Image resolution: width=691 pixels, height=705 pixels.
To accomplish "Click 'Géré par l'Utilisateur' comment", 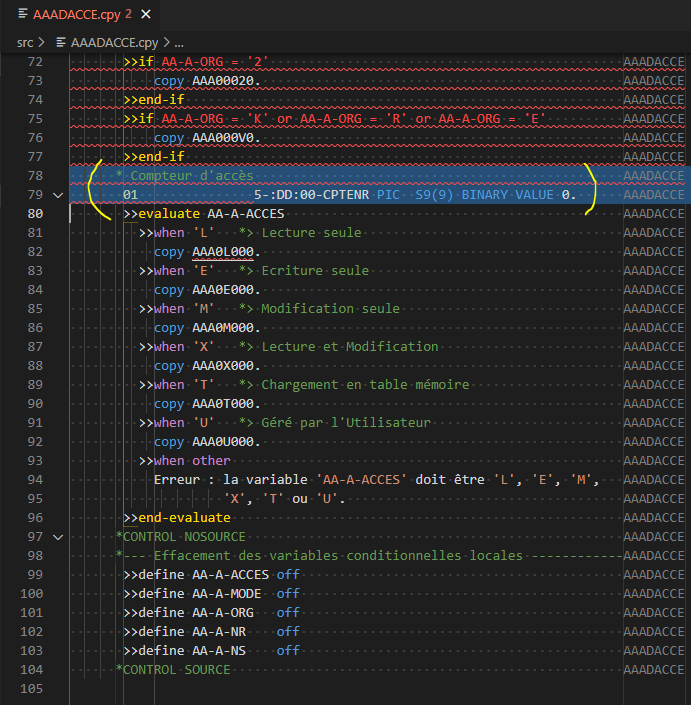I will coord(346,423).
